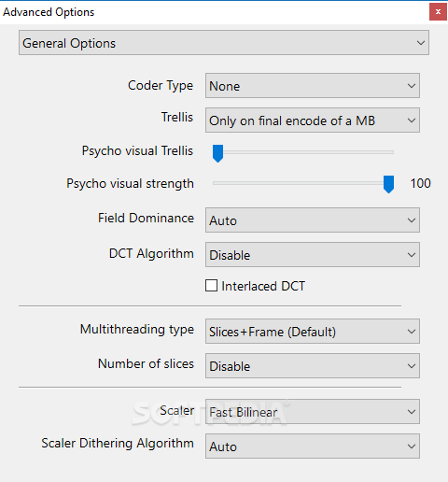Open the Multithreading type dropdown
Viewport: 448px width, 482px height.
pyautogui.click(x=313, y=332)
